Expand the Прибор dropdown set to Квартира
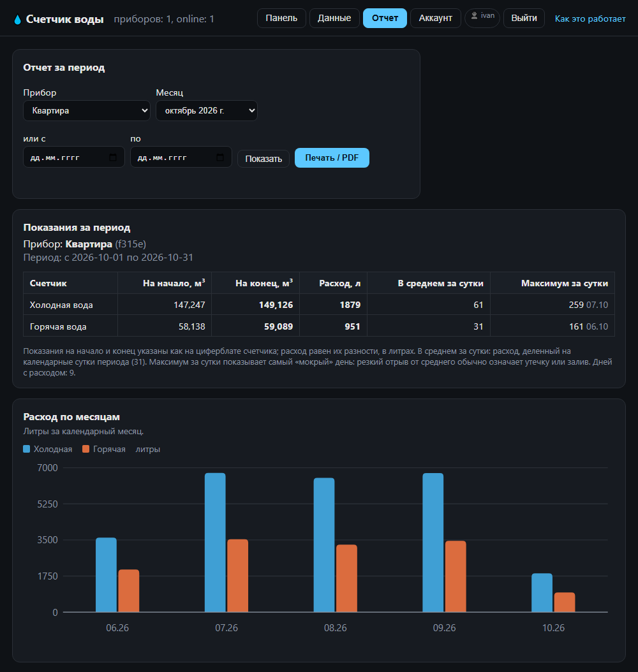Viewport: 638px width, 672px height. click(87, 110)
